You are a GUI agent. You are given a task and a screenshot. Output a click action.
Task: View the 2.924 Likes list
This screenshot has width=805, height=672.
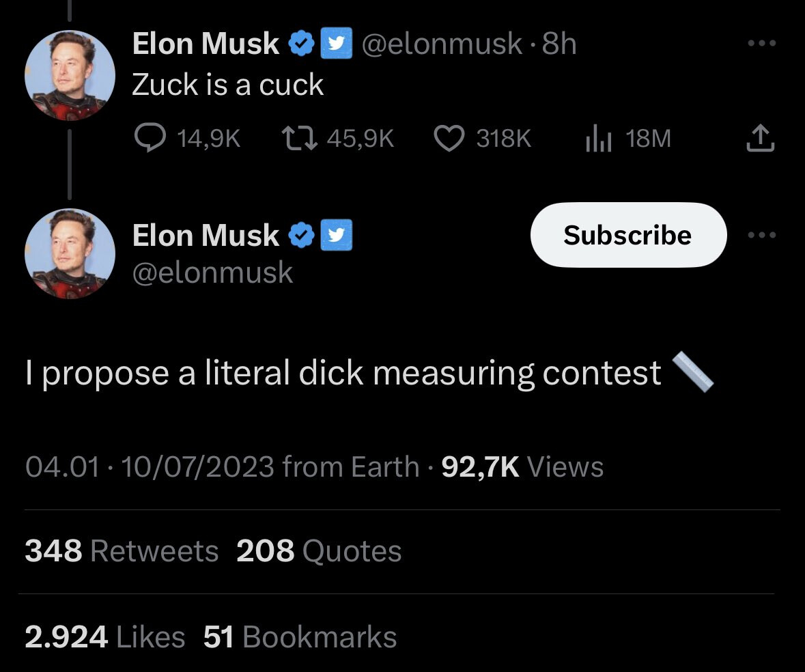coord(104,637)
